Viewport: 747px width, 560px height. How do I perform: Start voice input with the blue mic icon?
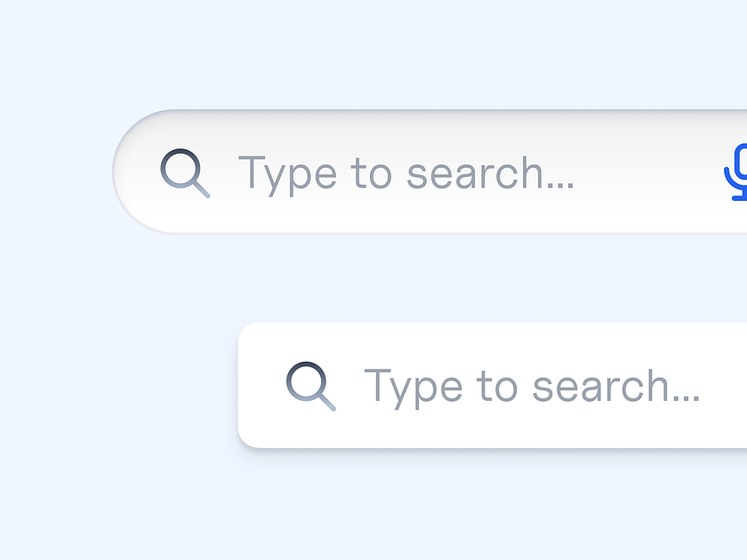736,172
